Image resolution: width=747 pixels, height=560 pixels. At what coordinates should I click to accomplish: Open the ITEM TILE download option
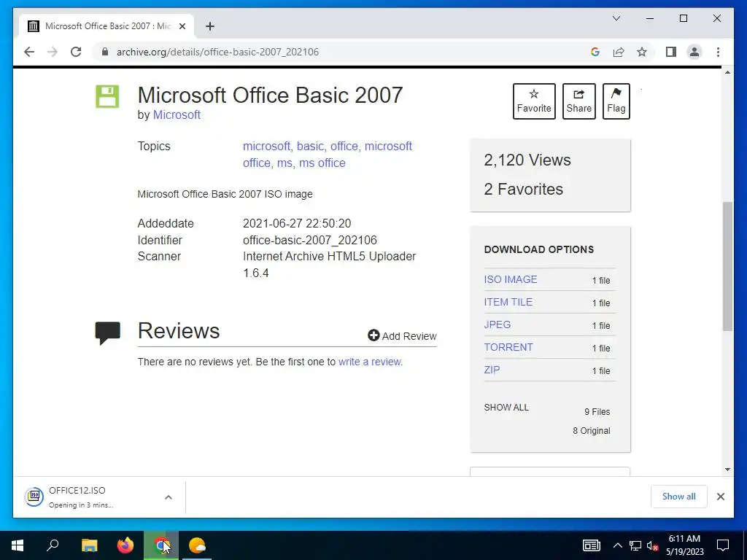click(508, 302)
